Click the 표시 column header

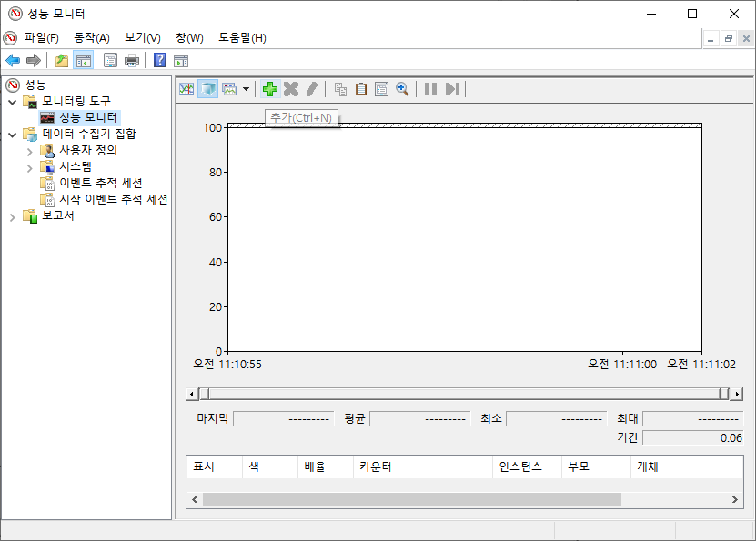(214, 466)
